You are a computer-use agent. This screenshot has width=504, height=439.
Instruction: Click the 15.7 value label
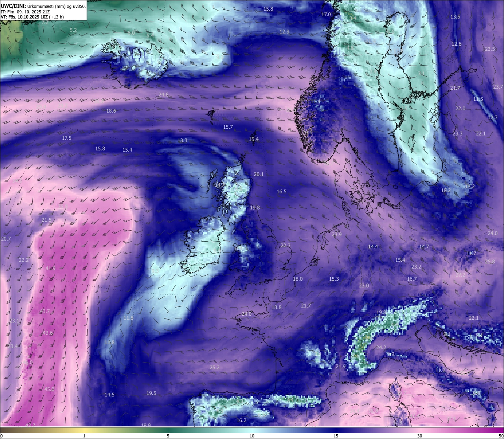tap(228, 127)
